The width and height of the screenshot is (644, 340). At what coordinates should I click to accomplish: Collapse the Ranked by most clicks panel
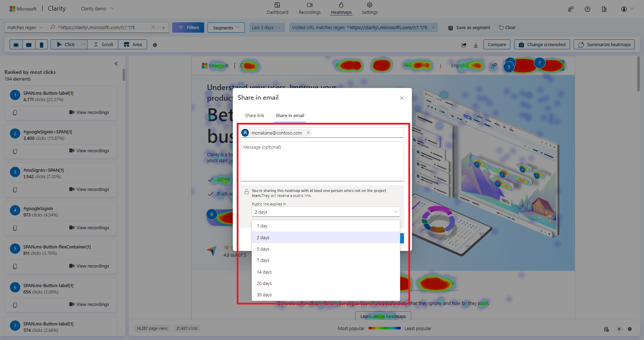coord(116,64)
